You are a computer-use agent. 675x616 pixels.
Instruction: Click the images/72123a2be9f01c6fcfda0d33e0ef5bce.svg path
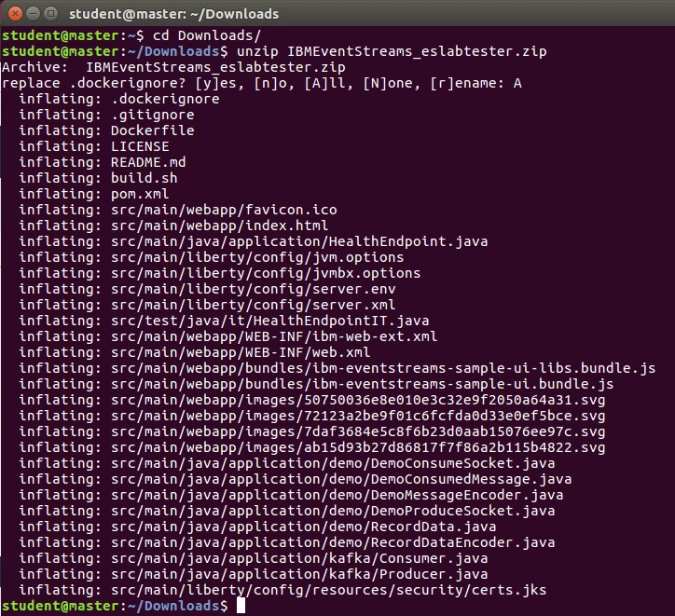coord(358,416)
